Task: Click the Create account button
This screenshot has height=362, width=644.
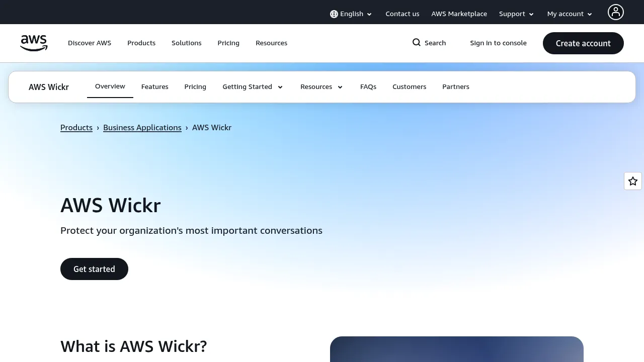Action: pos(583,43)
